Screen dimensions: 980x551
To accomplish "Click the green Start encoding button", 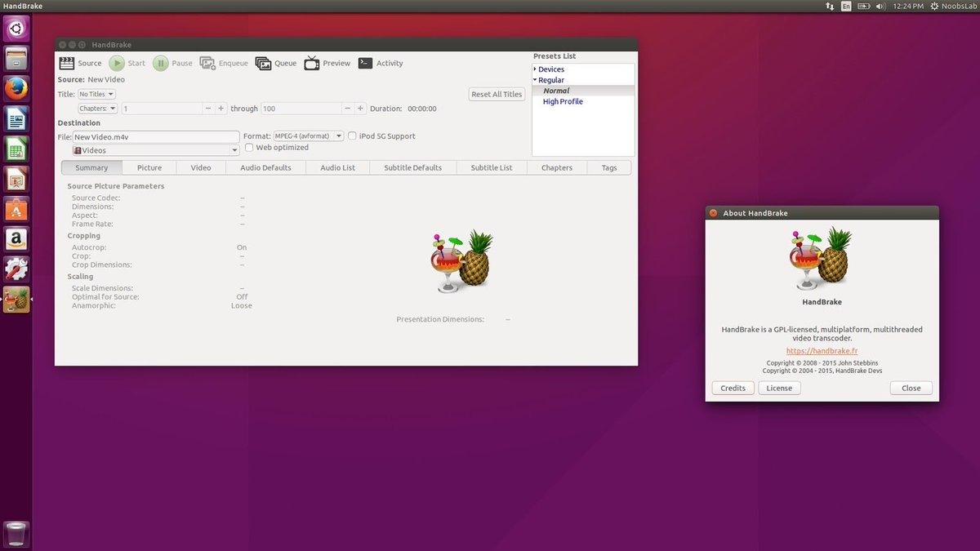I will [127, 63].
